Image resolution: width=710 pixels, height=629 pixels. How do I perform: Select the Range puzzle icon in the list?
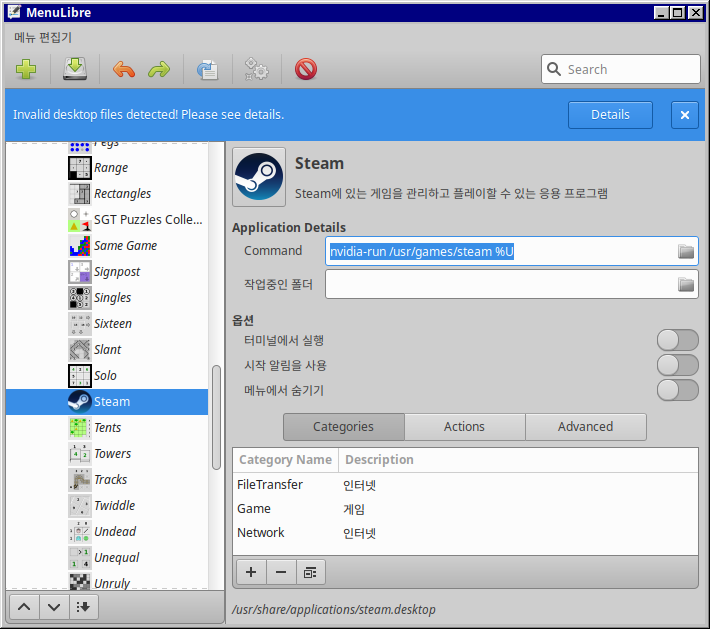[80, 168]
